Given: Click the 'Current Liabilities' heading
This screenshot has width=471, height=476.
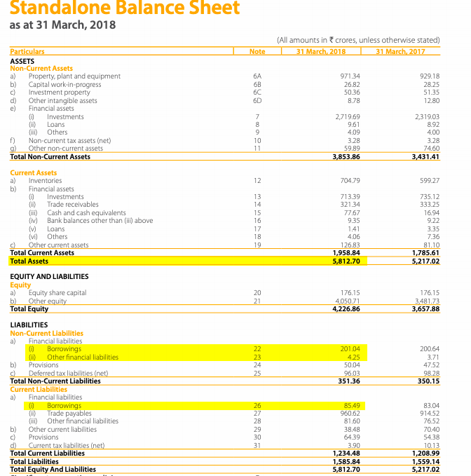Looking at the screenshot, I should (39, 390).
